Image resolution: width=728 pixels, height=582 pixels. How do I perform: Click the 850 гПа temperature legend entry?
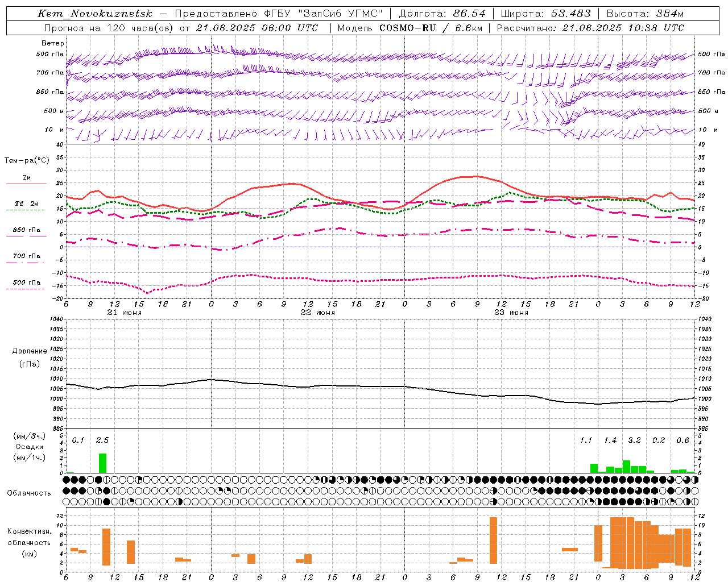[27, 230]
